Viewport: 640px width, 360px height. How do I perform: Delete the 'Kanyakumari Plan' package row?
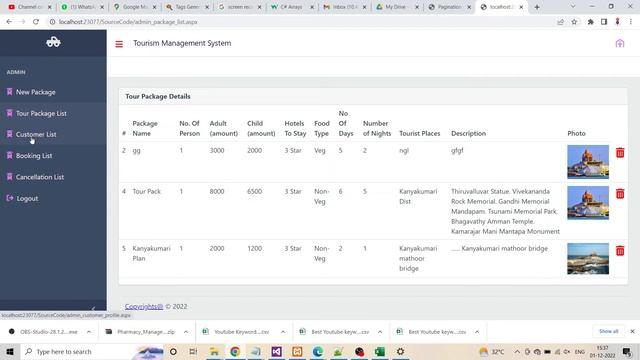coord(620,251)
